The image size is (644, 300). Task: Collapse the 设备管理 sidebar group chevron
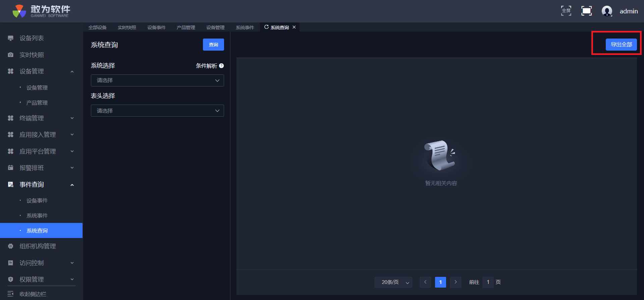(72, 71)
